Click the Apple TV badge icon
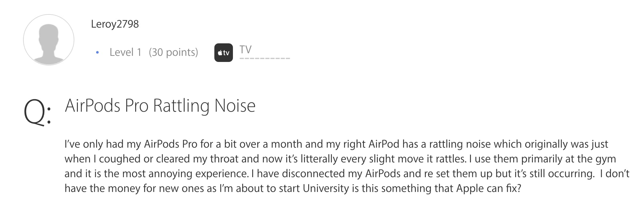The image size is (644, 208). point(223,53)
